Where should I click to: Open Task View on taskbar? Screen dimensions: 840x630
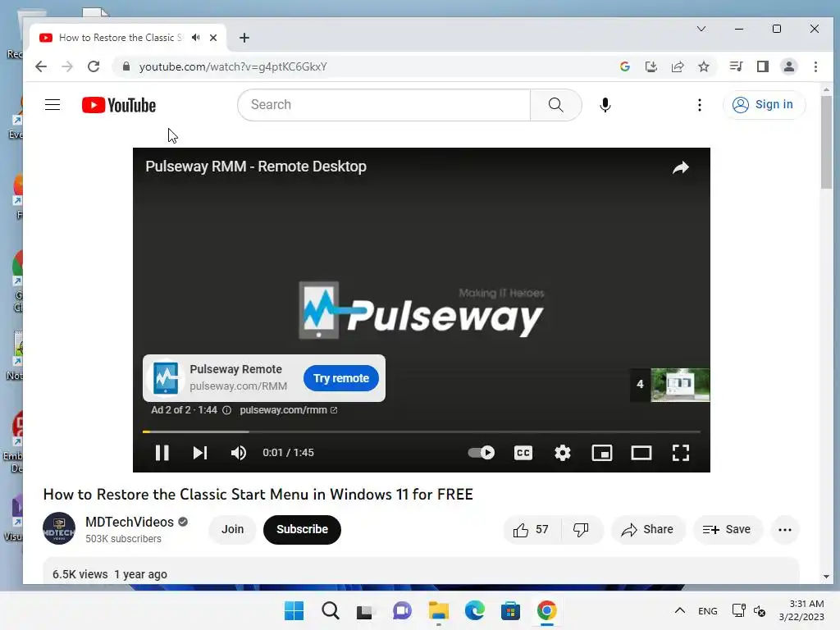tap(365, 610)
